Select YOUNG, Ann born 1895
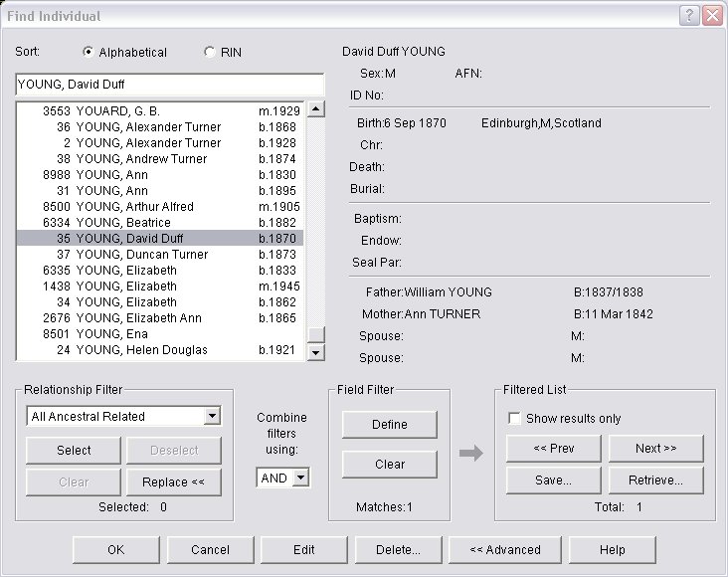Image resolution: width=728 pixels, height=577 pixels. [160, 190]
